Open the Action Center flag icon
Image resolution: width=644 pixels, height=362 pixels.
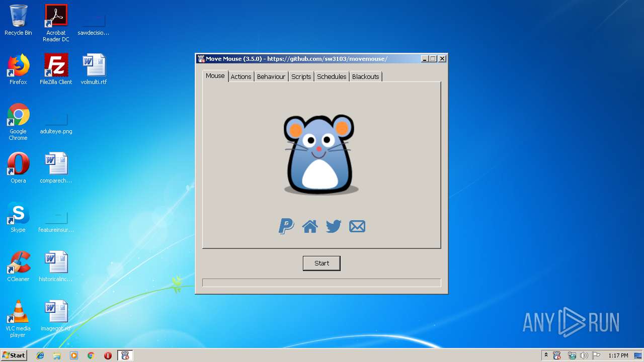tap(597, 355)
